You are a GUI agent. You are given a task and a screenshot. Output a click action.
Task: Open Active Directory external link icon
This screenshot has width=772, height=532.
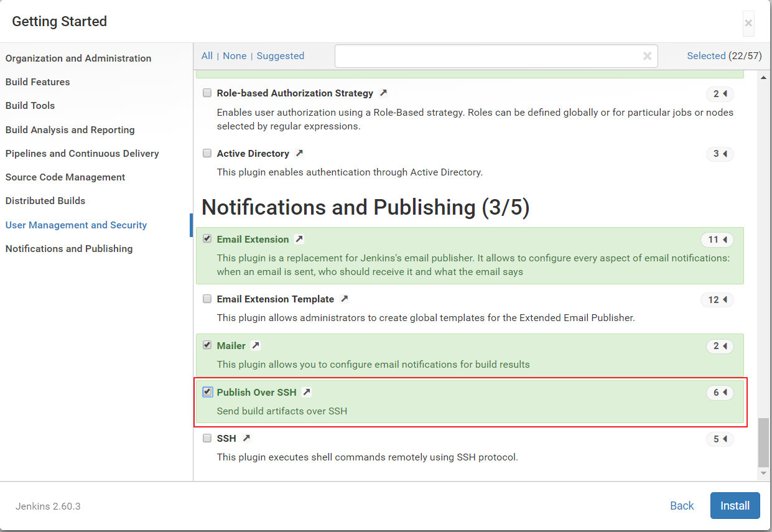pos(299,153)
